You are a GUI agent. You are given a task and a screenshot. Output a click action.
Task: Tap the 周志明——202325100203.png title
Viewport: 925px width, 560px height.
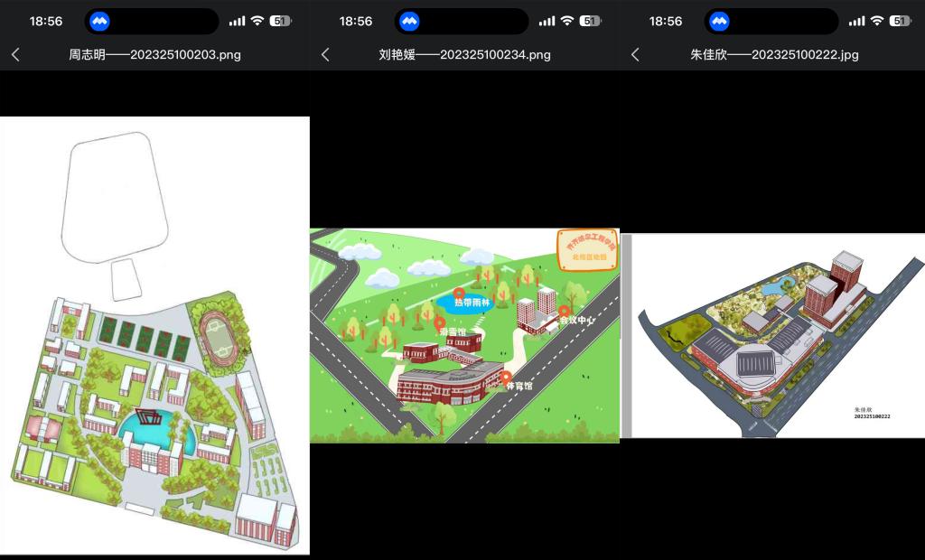(x=154, y=54)
